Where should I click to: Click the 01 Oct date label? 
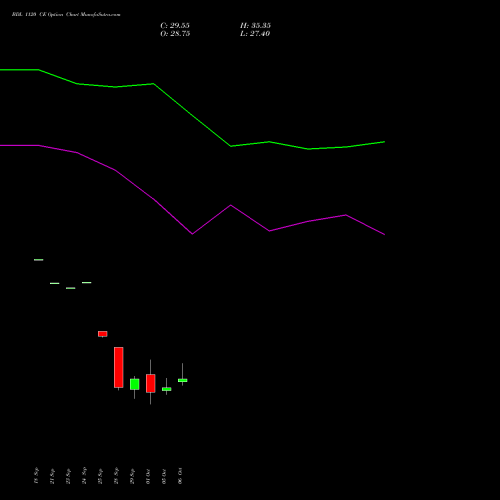click(x=148, y=476)
